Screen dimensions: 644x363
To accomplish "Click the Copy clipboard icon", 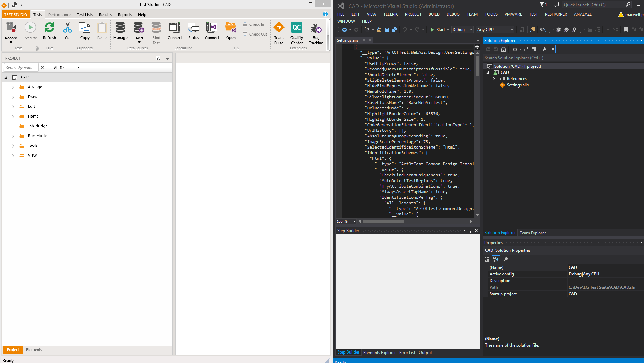I will [85, 27].
